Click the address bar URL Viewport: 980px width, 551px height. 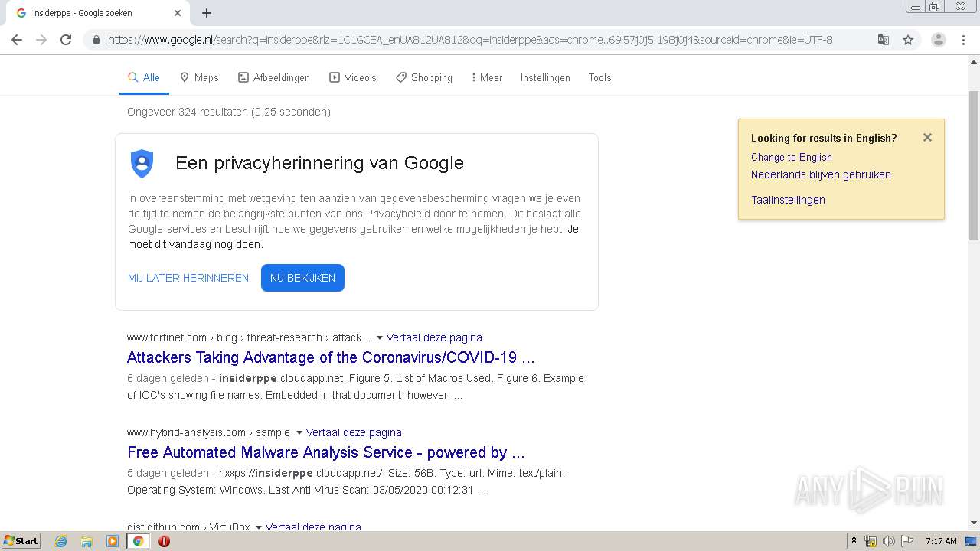[470, 40]
